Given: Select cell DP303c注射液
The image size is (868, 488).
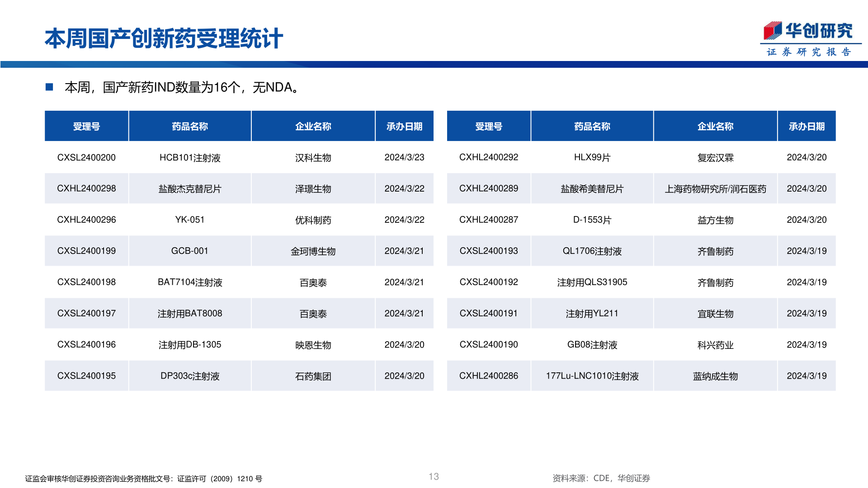Looking at the screenshot, I should point(190,375).
